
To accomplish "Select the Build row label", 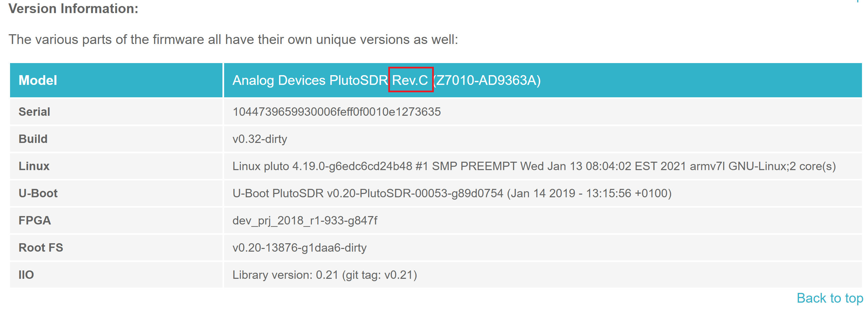I will tap(33, 139).
